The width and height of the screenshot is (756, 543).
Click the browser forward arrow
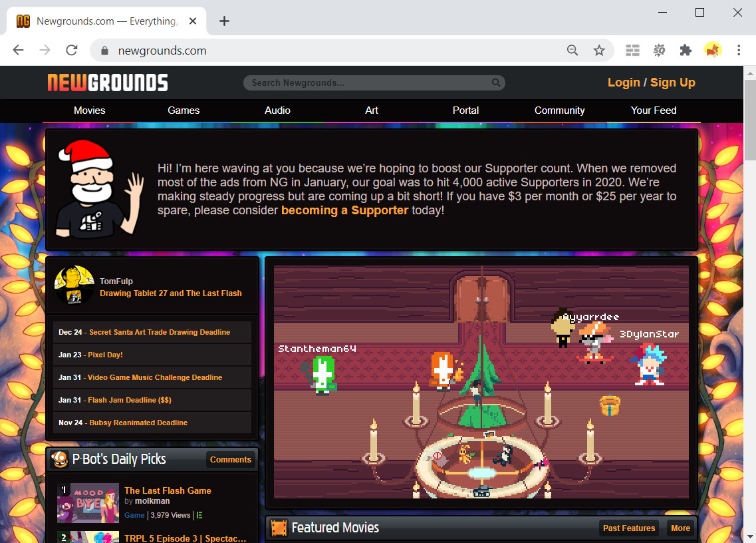45,50
